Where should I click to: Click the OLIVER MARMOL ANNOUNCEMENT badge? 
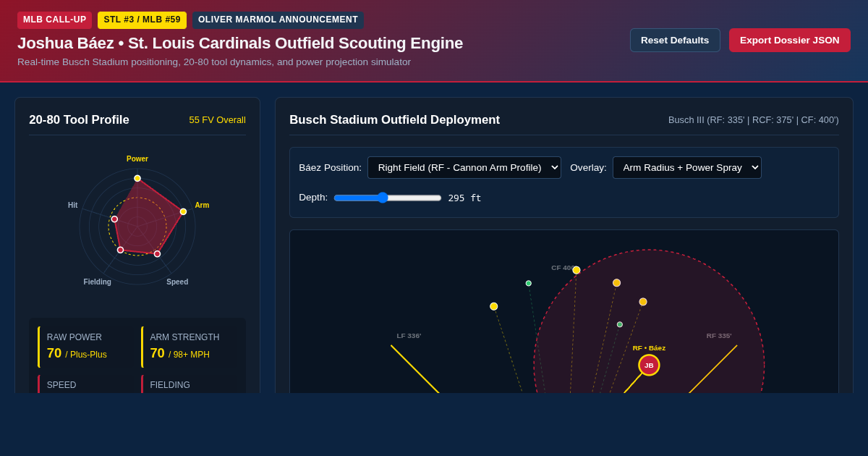pyautogui.click(x=278, y=20)
